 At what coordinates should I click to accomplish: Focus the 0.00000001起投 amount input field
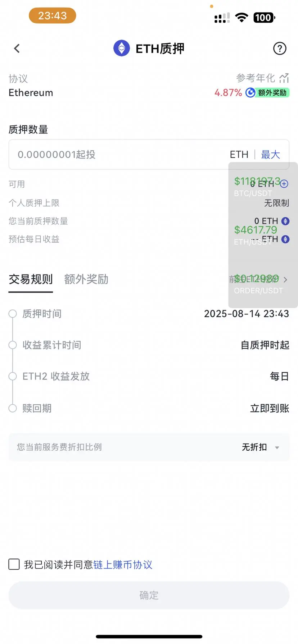point(149,155)
